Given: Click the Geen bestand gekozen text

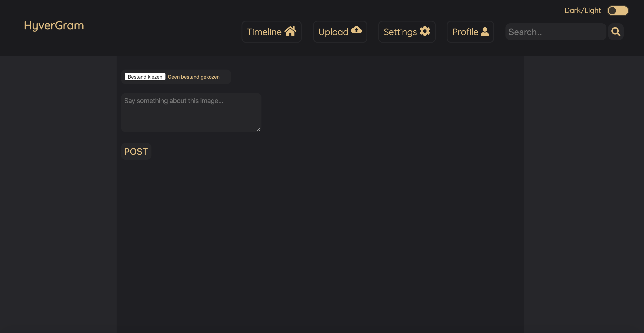Looking at the screenshot, I should coord(194,77).
